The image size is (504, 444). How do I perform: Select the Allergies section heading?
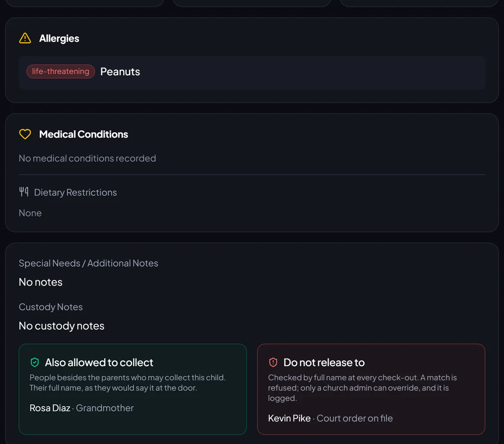(59, 38)
